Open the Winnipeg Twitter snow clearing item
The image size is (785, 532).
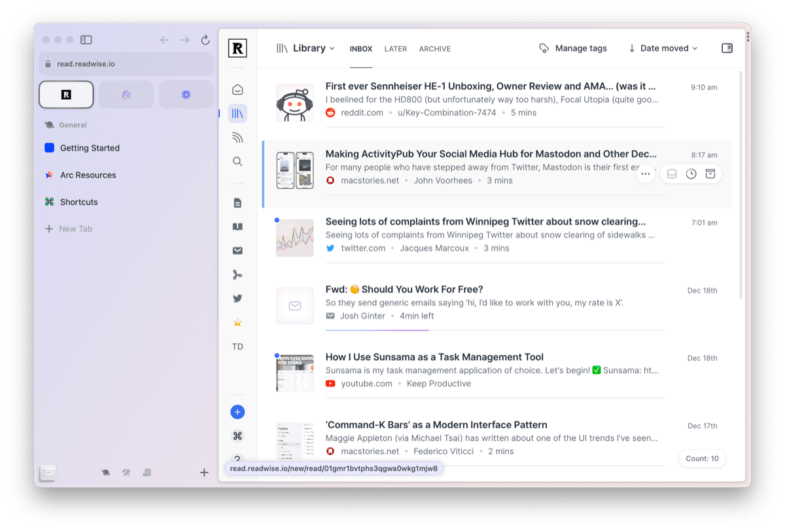pos(485,222)
